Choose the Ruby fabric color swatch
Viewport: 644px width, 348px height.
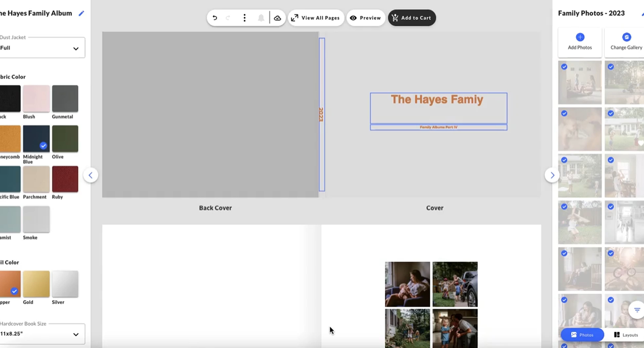click(65, 179)
